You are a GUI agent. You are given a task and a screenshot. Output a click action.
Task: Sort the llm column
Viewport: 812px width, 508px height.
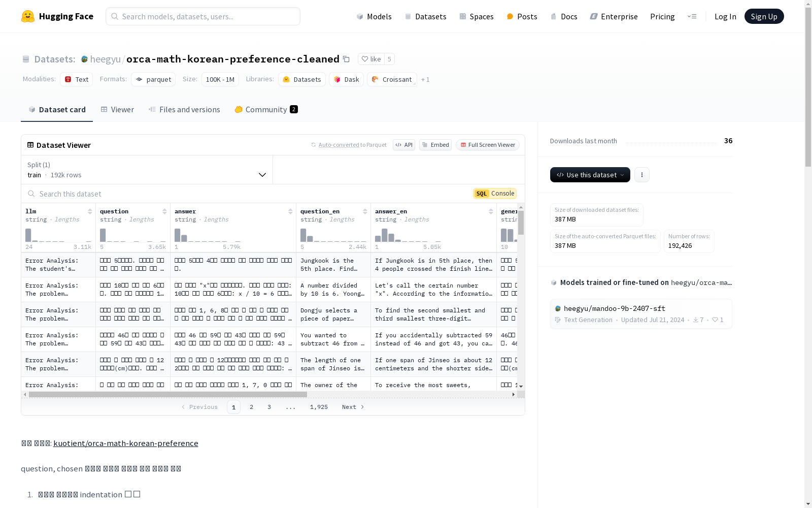click(90, 211)
